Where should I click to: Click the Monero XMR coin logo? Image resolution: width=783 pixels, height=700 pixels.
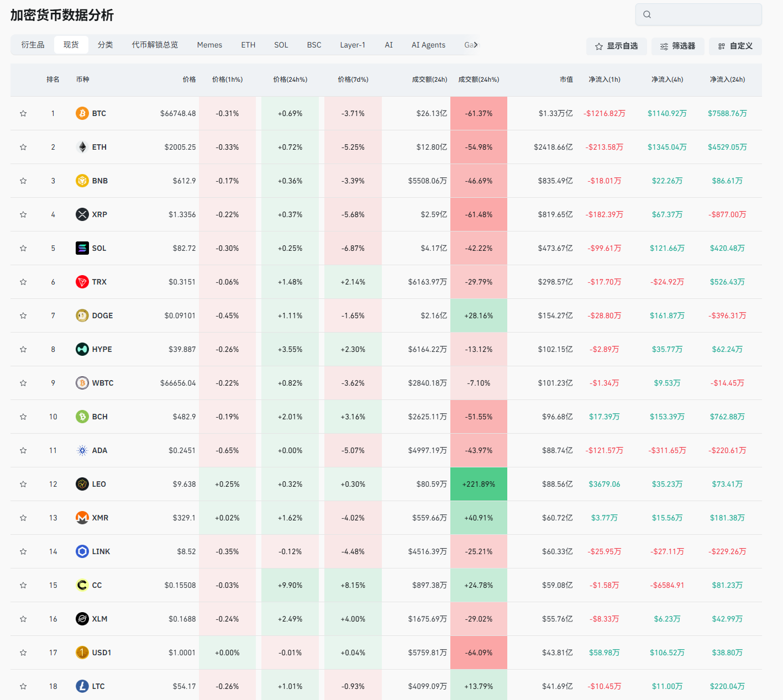pos(82,518)
